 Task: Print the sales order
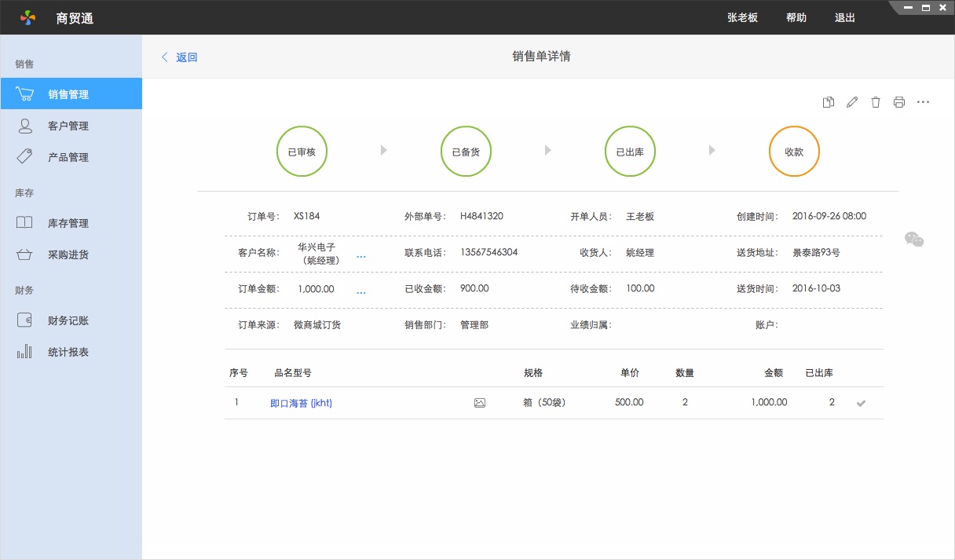(x=899, y=101)
